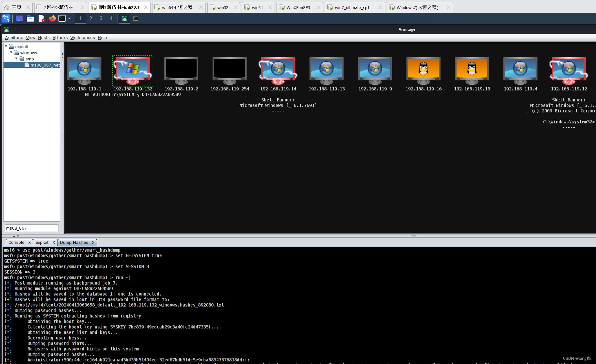Select compromised host 192.168.119.12 icon

pos(569,71)
